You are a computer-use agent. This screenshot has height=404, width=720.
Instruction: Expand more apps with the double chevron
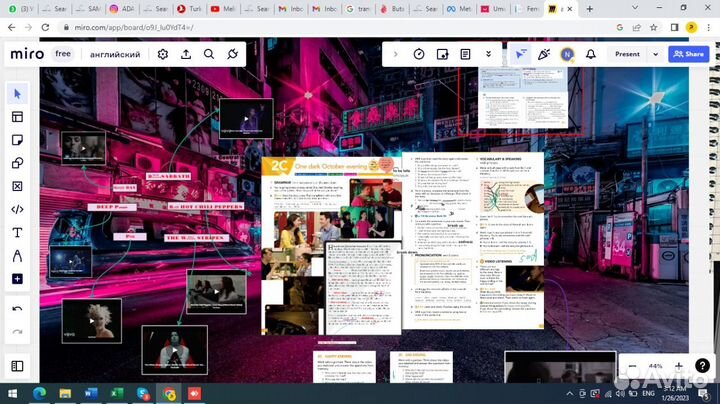pyautogui.click(x=488, y=54)
